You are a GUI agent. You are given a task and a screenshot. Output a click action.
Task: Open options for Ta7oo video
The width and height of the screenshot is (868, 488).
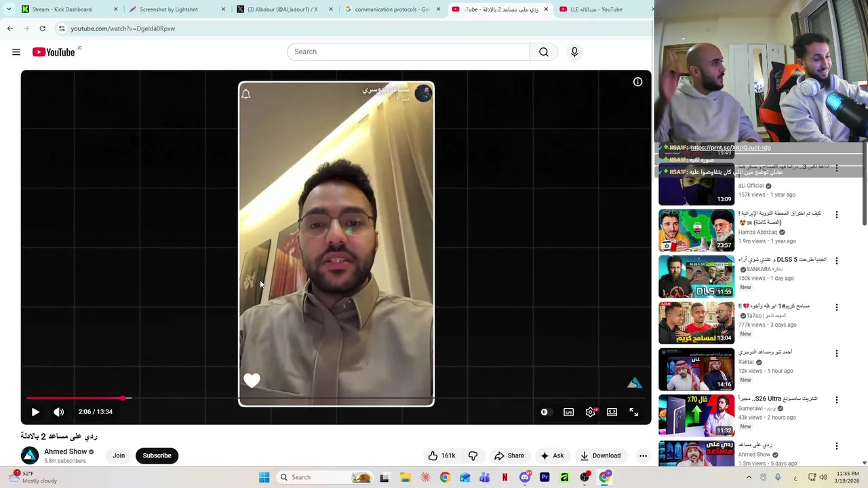point(836,307)
